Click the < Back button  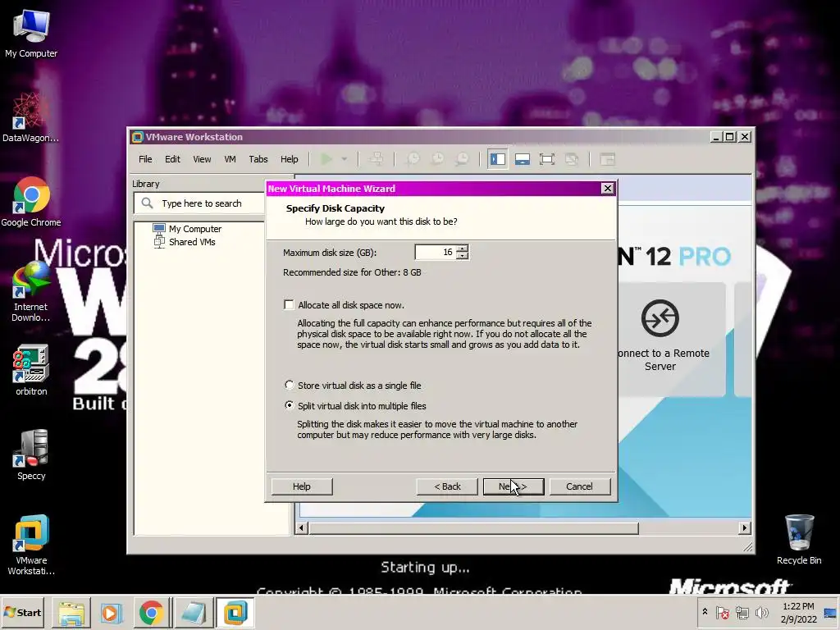tap(447, 486)
